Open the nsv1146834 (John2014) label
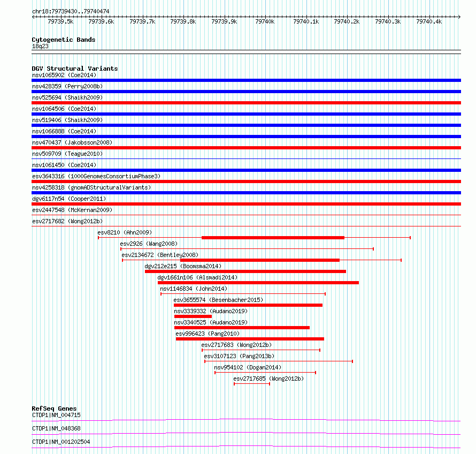Viewport: 476px width, 454px height. 194,289
